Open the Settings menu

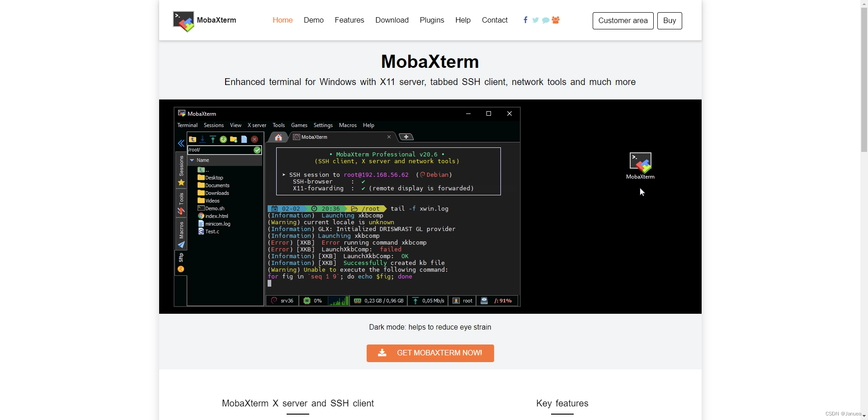(x=323, y=125)
